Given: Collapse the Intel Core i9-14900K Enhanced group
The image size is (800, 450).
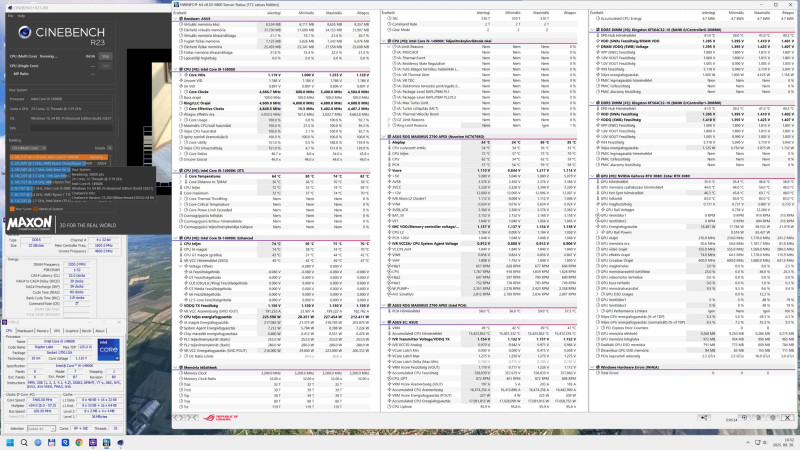Looking at the screenshot, I should pos(176,238).
